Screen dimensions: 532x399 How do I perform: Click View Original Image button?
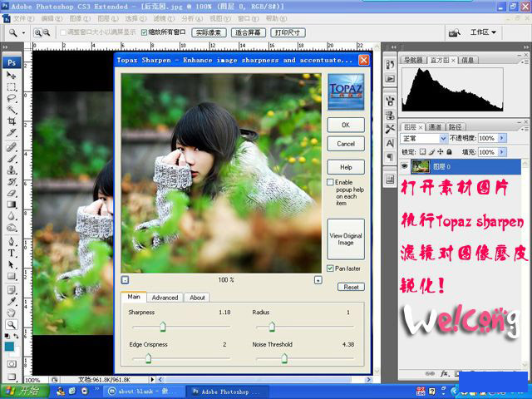(x=346, y=239)
